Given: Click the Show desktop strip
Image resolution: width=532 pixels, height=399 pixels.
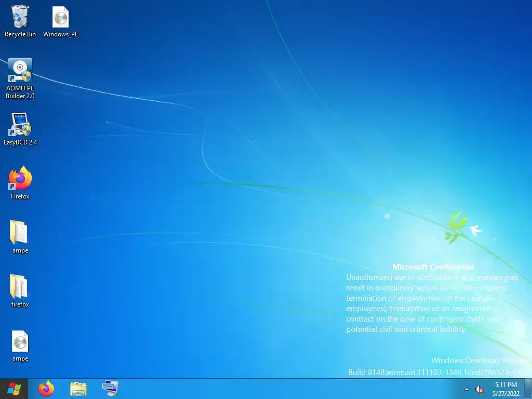Looking at the screenshot, I should pos(528,389).
